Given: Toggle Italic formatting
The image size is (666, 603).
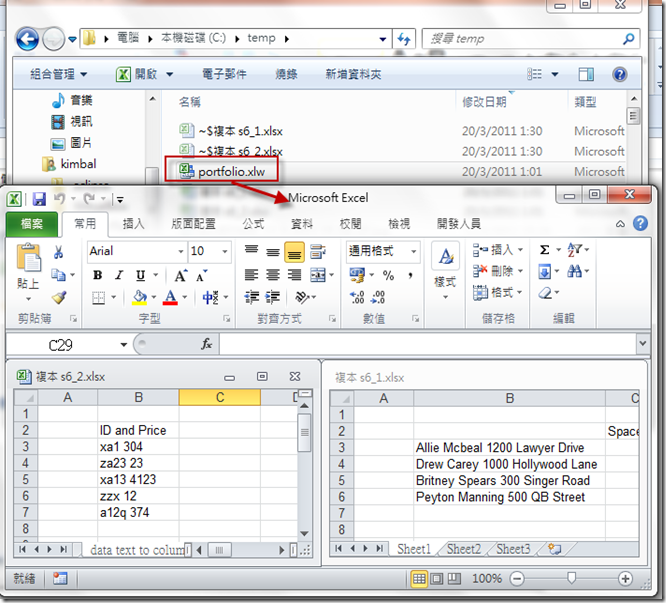Looking at the screenshot, I should 119,275.
